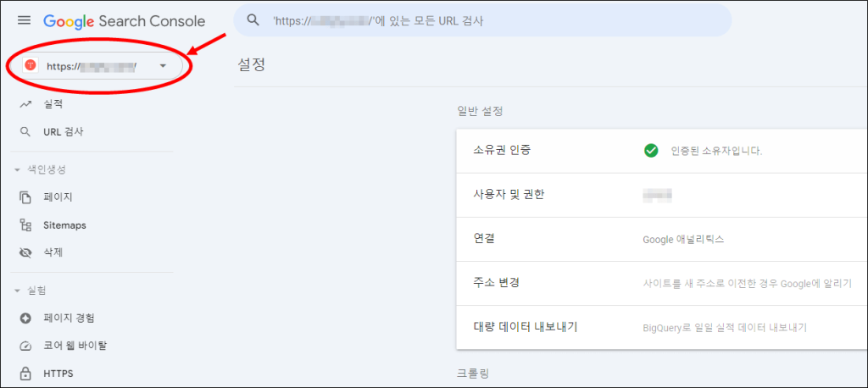Viewport: 868px width, 388px height.
Task: Open the 실적 performance trend icon
Action: (x=25, y=103)
